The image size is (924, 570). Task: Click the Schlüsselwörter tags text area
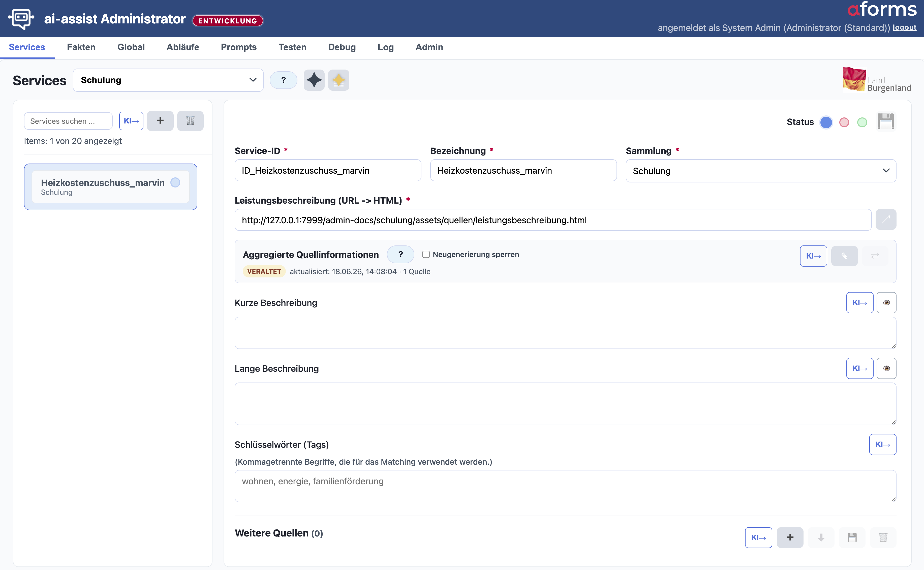point(566,486)
